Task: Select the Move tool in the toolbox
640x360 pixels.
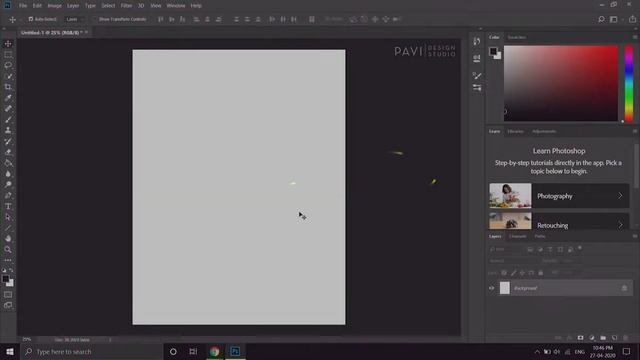Action: [8, 44]
